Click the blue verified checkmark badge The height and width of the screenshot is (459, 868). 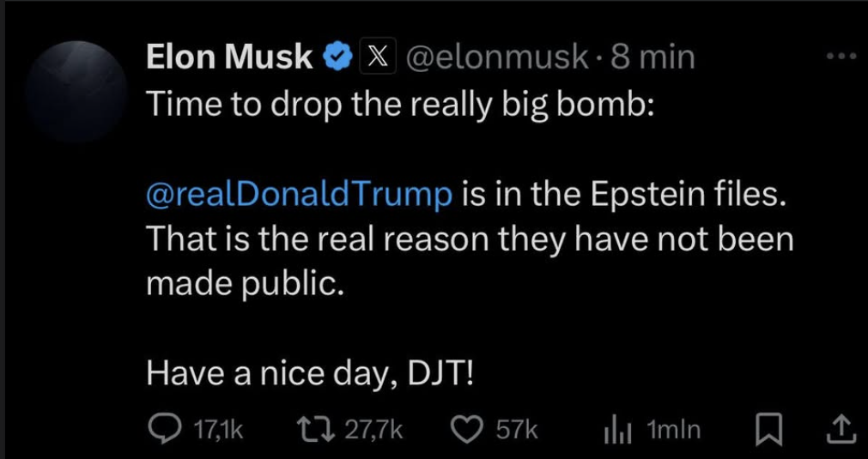337,57
